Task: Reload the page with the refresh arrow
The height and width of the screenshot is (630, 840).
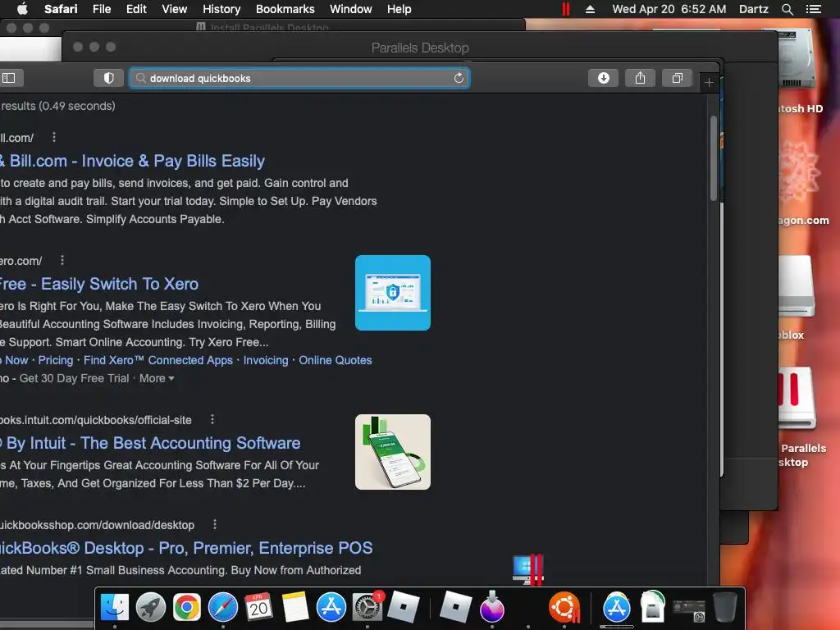Action: 459,78
